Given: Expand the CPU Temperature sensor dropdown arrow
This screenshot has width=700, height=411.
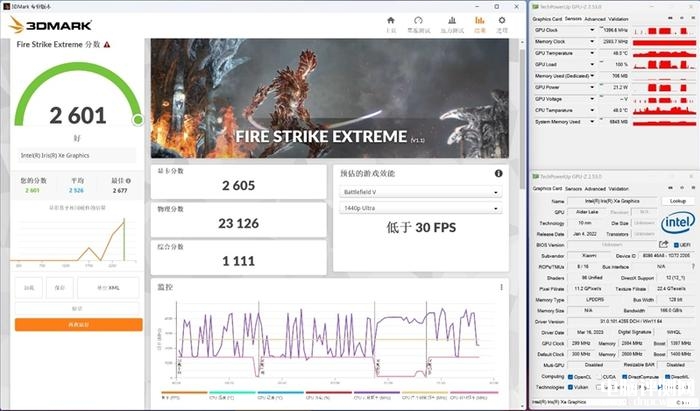Looking at the screenshot, I should point(592,110).
